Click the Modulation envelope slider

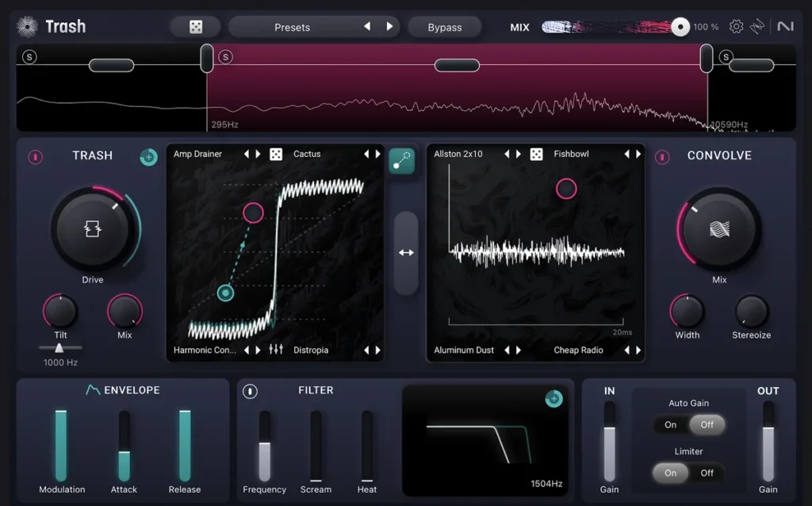pos(61,446)
